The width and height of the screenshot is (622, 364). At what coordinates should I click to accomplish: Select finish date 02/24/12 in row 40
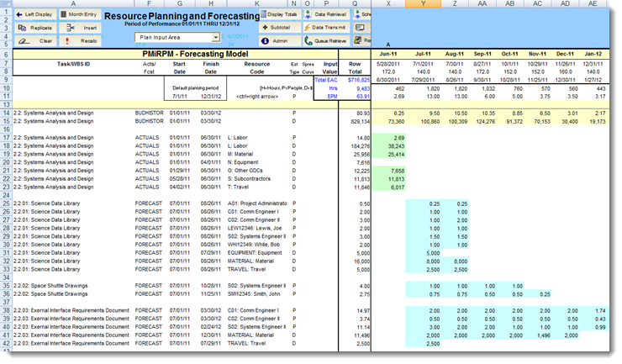(211, 327)
